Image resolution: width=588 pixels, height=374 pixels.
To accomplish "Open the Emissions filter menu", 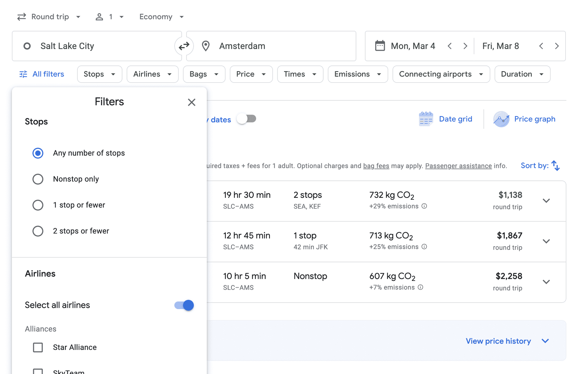I will tap(357, 74).
